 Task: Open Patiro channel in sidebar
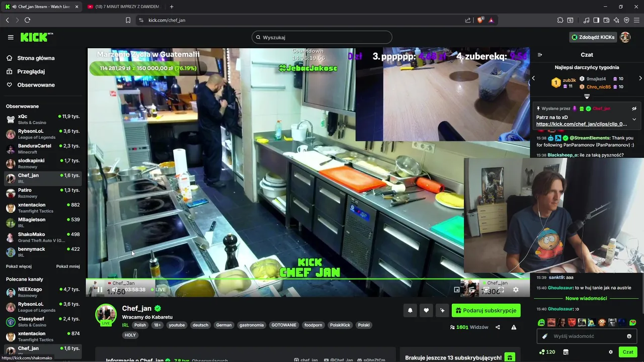point(43,193)
